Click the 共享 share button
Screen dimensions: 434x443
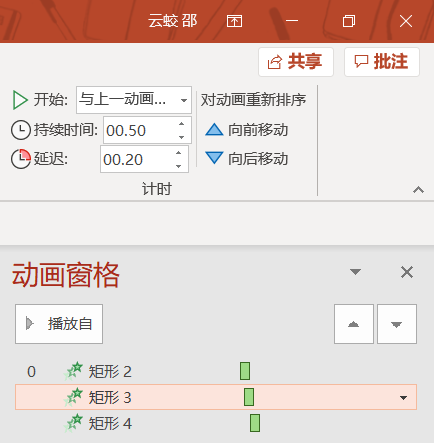296,62
